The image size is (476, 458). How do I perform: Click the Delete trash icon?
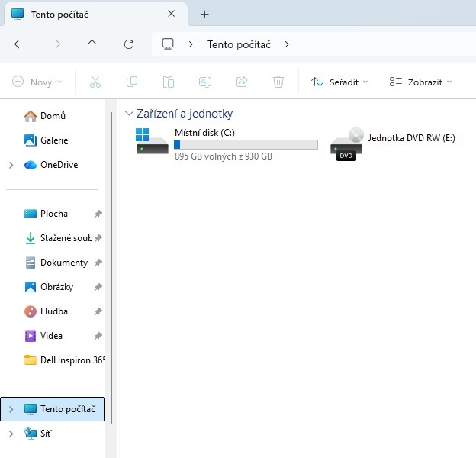tap(278, 82)
